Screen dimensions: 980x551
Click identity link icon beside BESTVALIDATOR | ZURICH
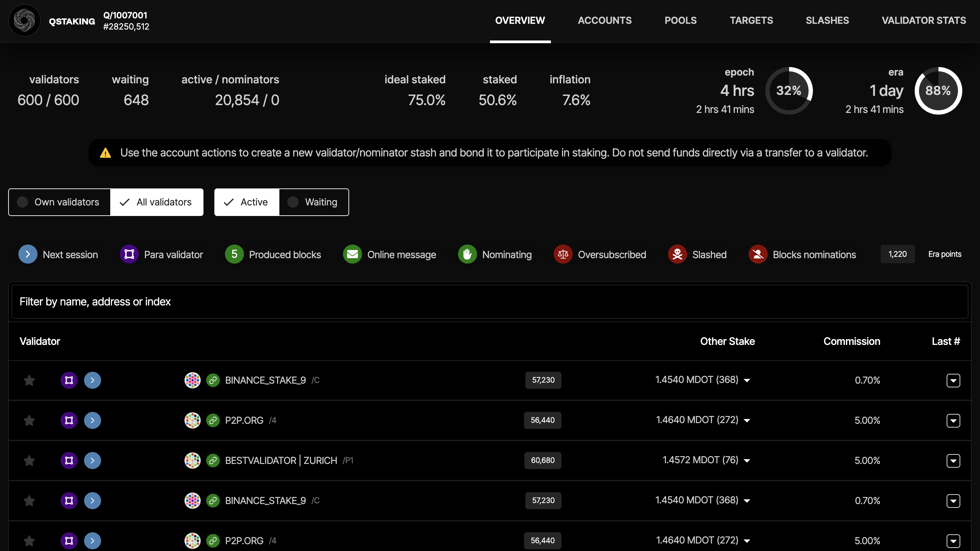point(213,461)
